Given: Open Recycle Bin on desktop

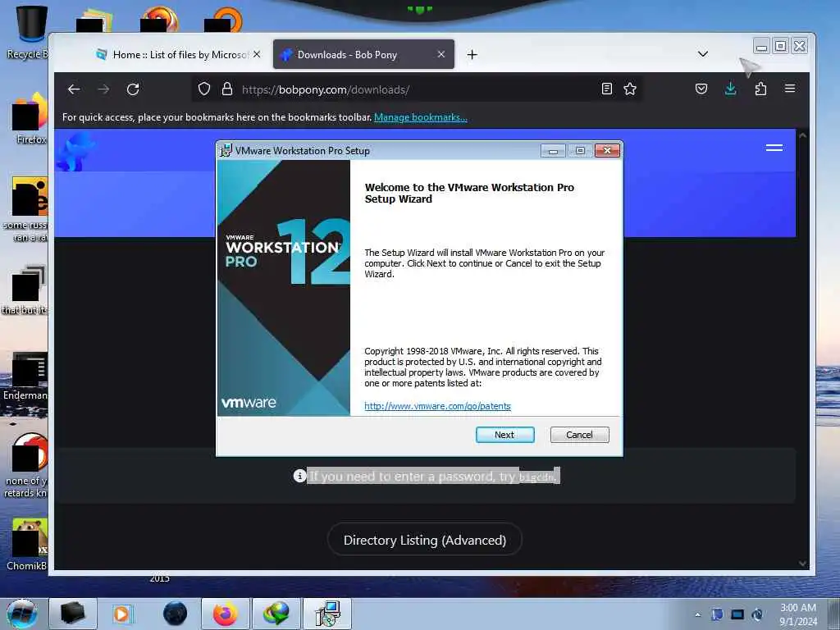Looking at the screenshot, I should [27, 32].
